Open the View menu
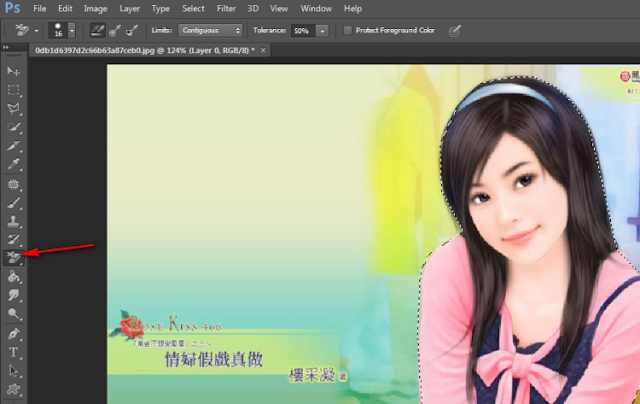Screen dimensions: 640x404 279,8
